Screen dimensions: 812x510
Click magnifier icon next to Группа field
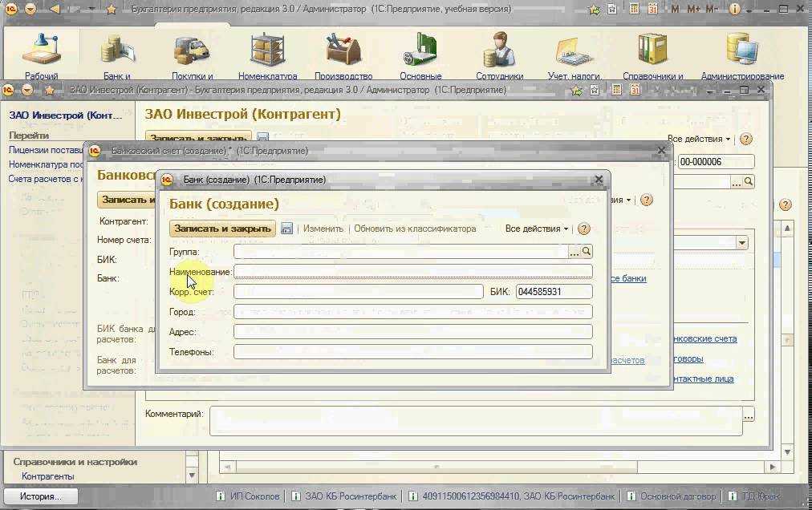[x=587, y=251]
